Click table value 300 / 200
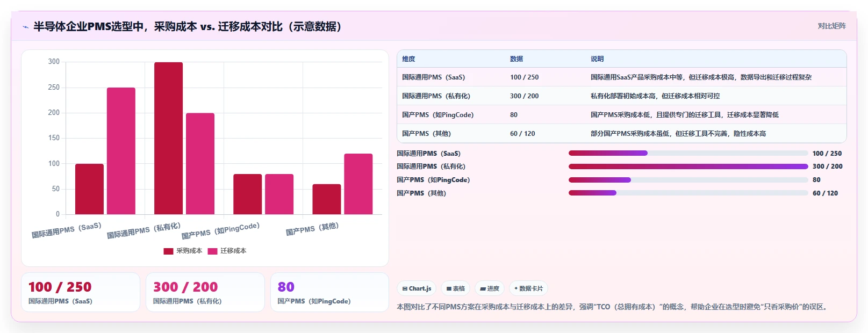The image size is (868, 333). pos(524,96)
